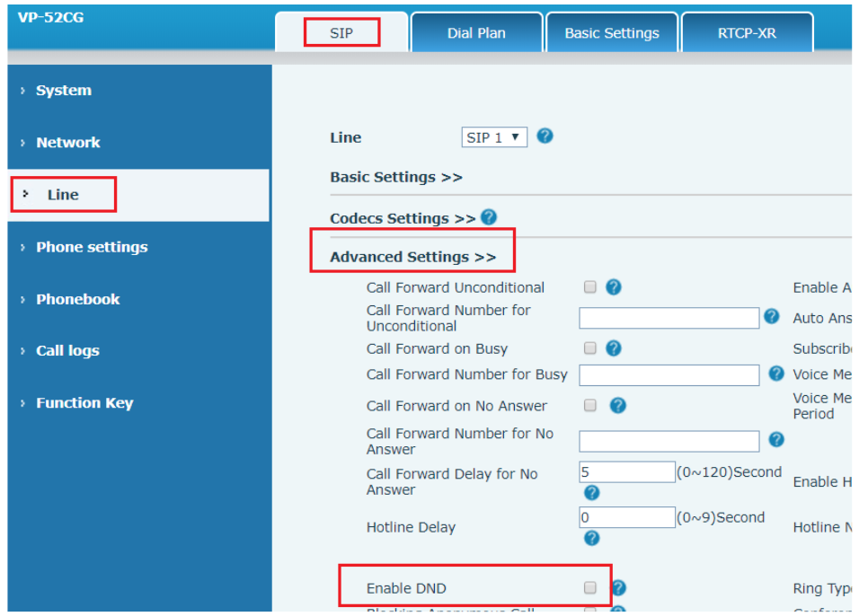Open help for Call Forward Unconditional
This screenshot has width=859, height=616.
point(614,287)
